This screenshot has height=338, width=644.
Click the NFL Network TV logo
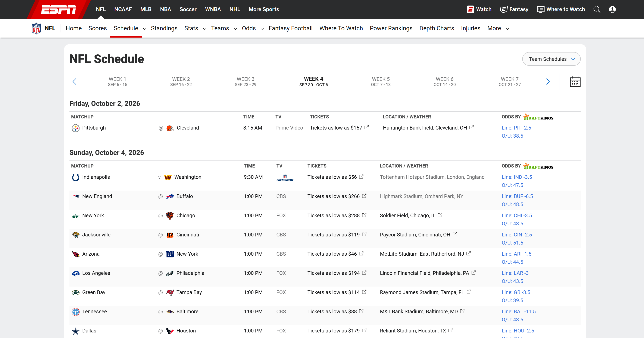pyautogui.click(x=285, y=178)
